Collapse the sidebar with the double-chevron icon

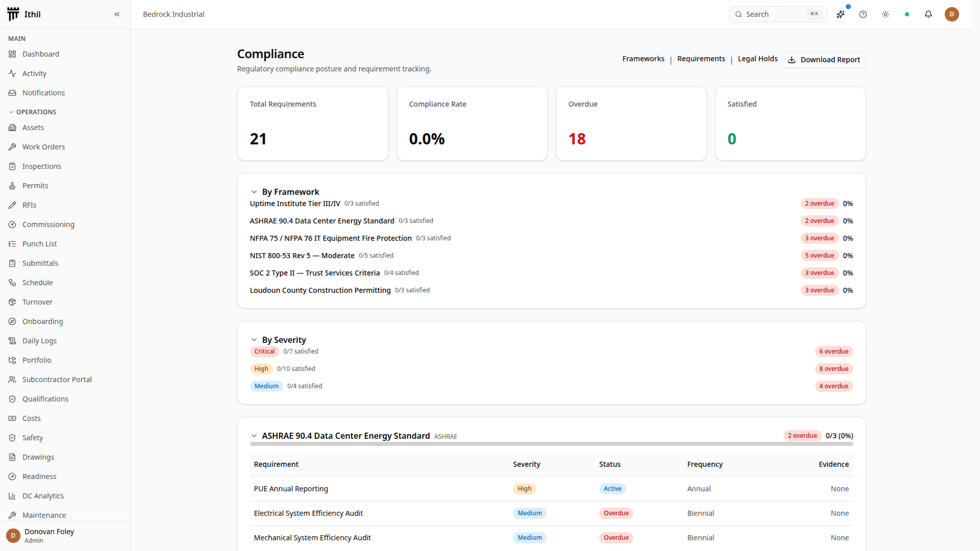pyautogui.click(x=117, y=14)
